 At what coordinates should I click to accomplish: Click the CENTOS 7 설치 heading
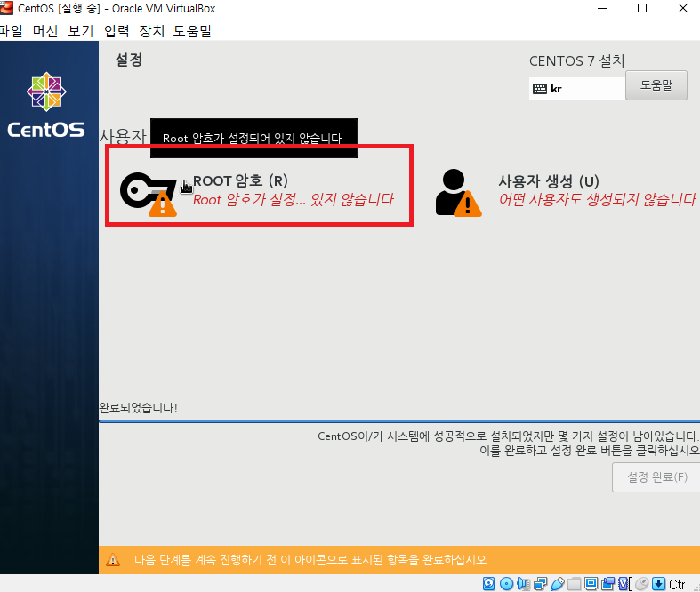(x=576, y=60)
